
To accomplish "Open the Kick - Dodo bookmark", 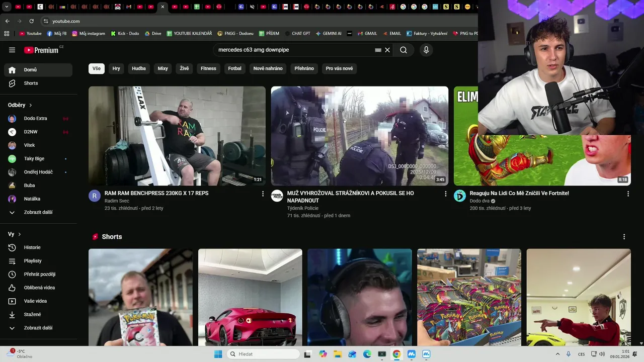I will point(125,34).
